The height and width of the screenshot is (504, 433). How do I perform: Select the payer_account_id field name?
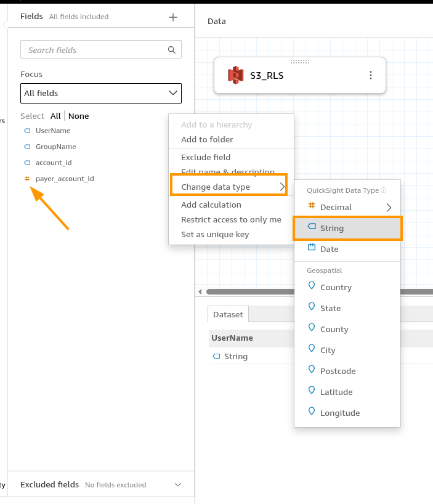point(65,179)
